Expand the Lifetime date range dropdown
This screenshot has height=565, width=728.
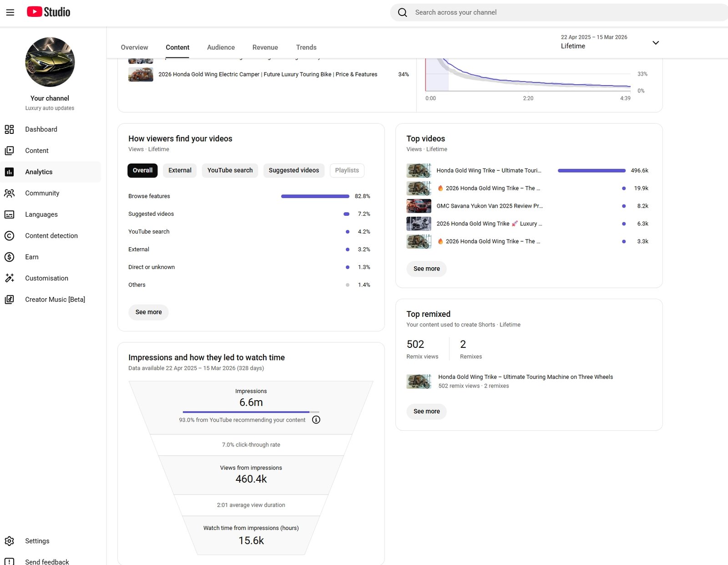click(655, 43)
